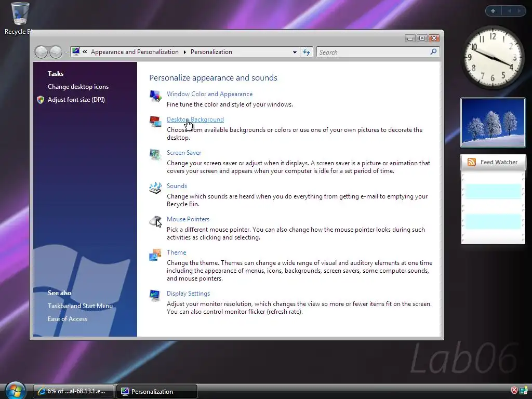
Task: Click the Sounds musical notes icon
Action: 155,188
